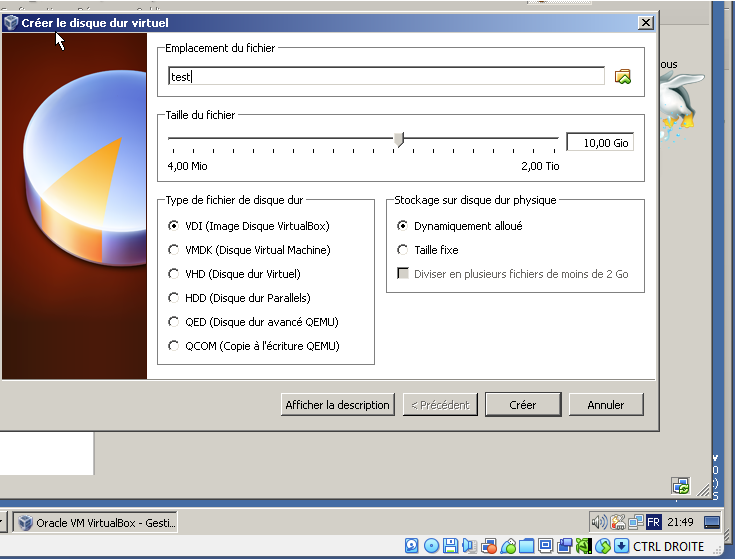Click the Précédent button
Viewport: 735px width, 559px height.
click(440, 404)
